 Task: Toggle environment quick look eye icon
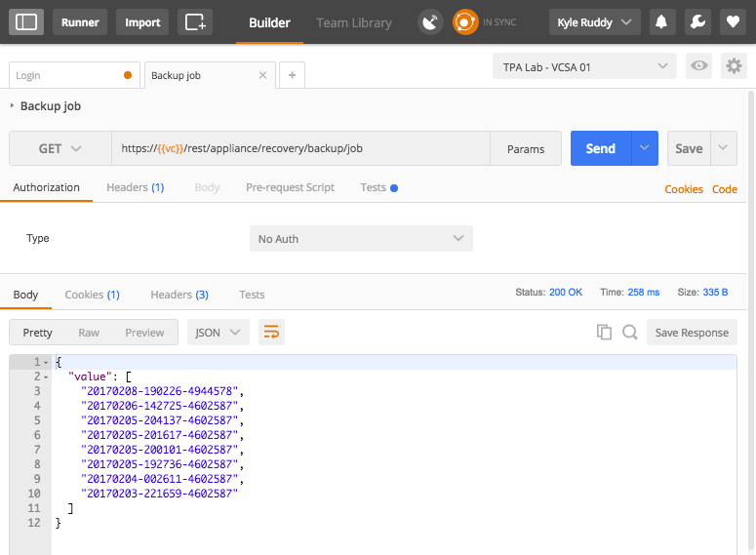point(698,66)
